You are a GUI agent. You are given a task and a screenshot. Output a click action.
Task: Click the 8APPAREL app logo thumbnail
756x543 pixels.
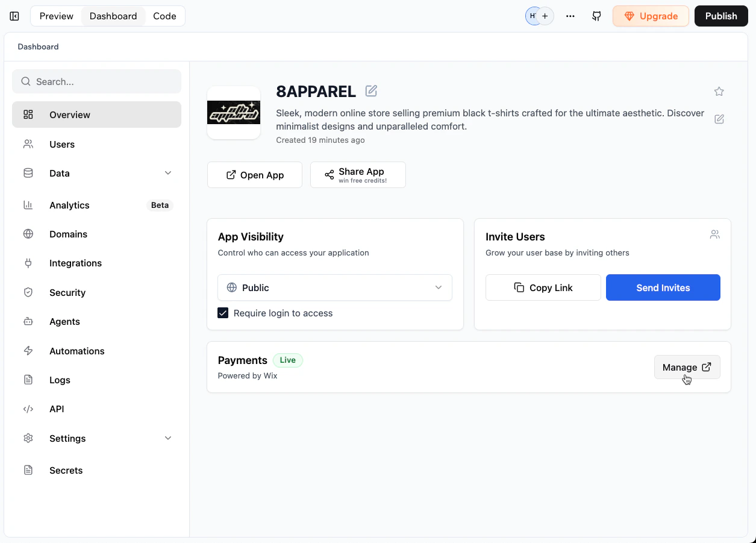(x=234, y=113)
